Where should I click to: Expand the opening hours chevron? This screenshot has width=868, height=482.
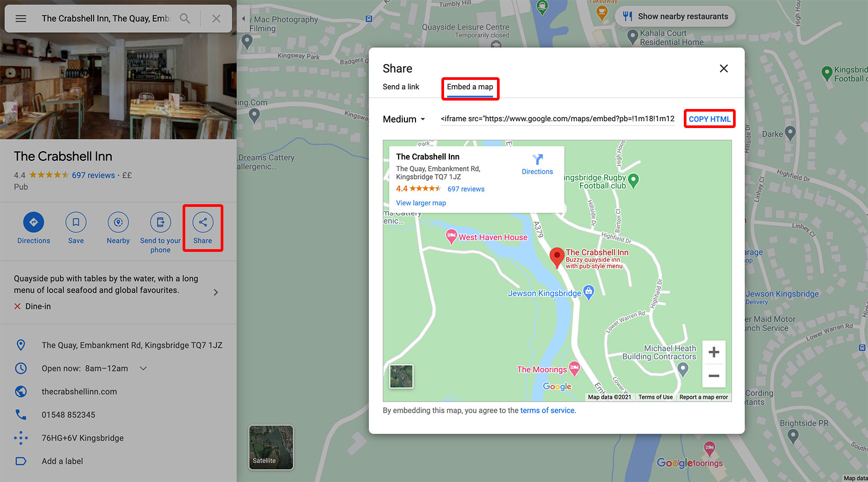pos(143,368)
